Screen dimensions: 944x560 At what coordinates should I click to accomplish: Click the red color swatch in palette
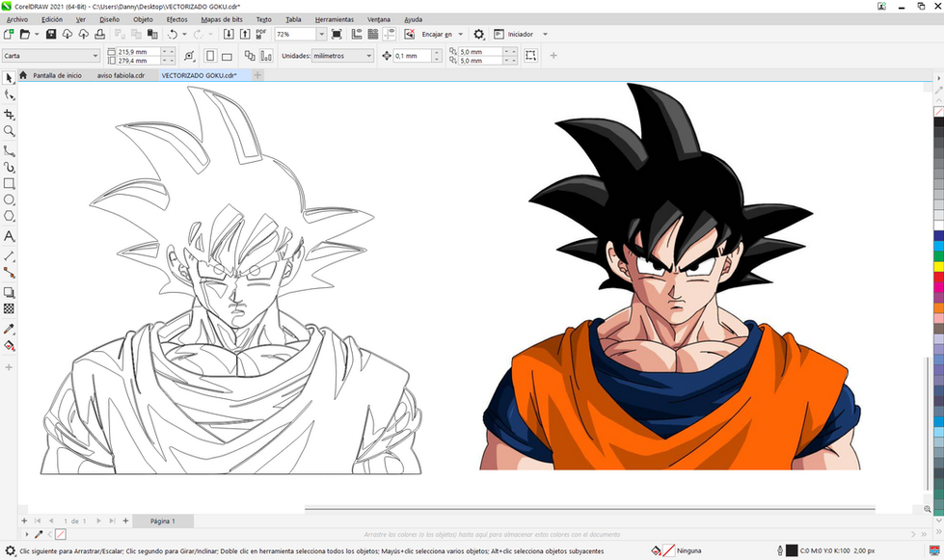938,277
